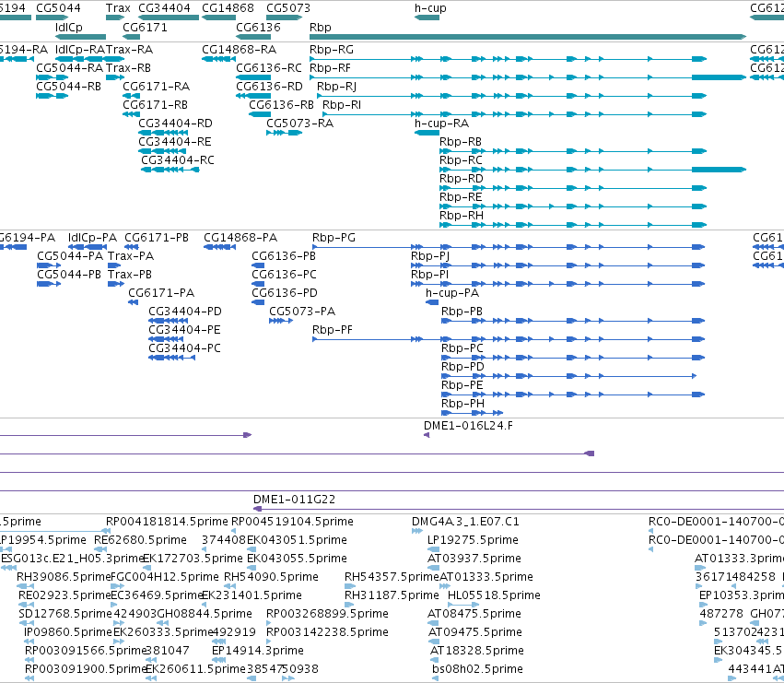Screen dimensions: 784x683
Task: Click the IdlCp-RA transcript label
Action: [x=80, y=50]
